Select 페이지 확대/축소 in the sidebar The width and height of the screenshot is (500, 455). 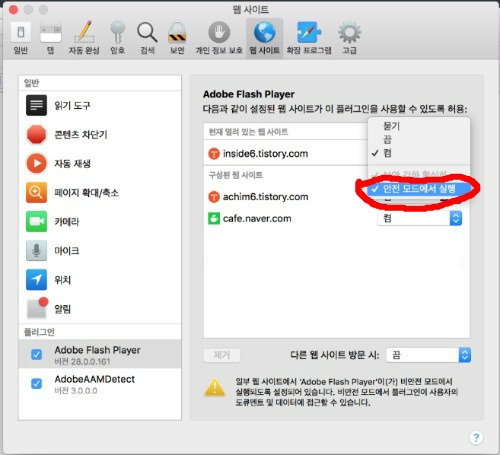100,192
